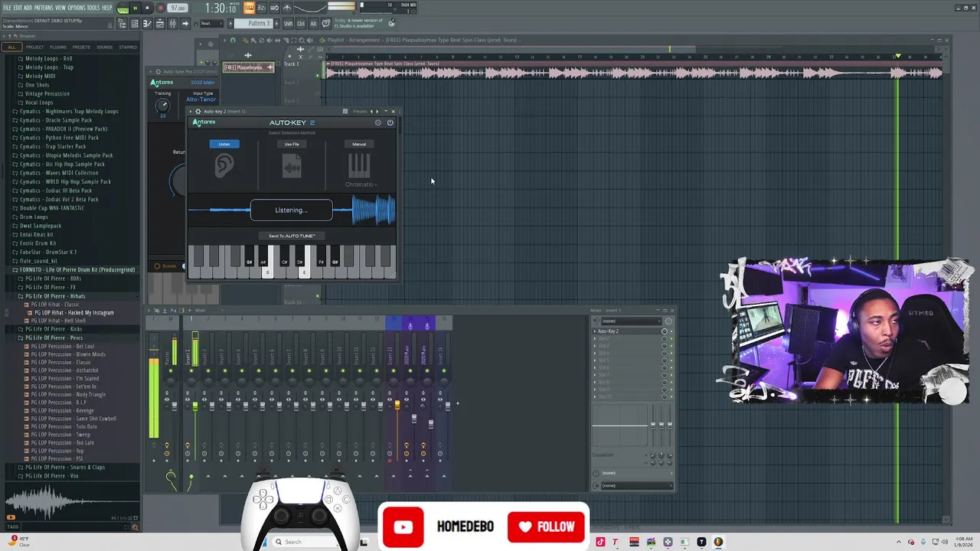Expand PG Life Of Pierre - 808s folder
The height and width of the screenshot is (551, 980).
tap(50, 279)
